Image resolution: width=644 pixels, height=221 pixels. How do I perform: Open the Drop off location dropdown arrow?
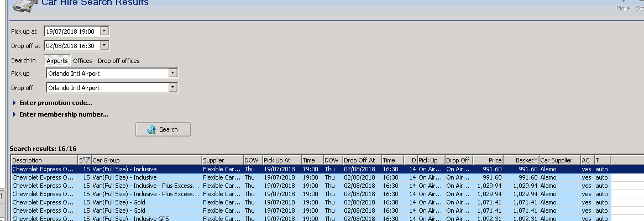click(173, 87)
